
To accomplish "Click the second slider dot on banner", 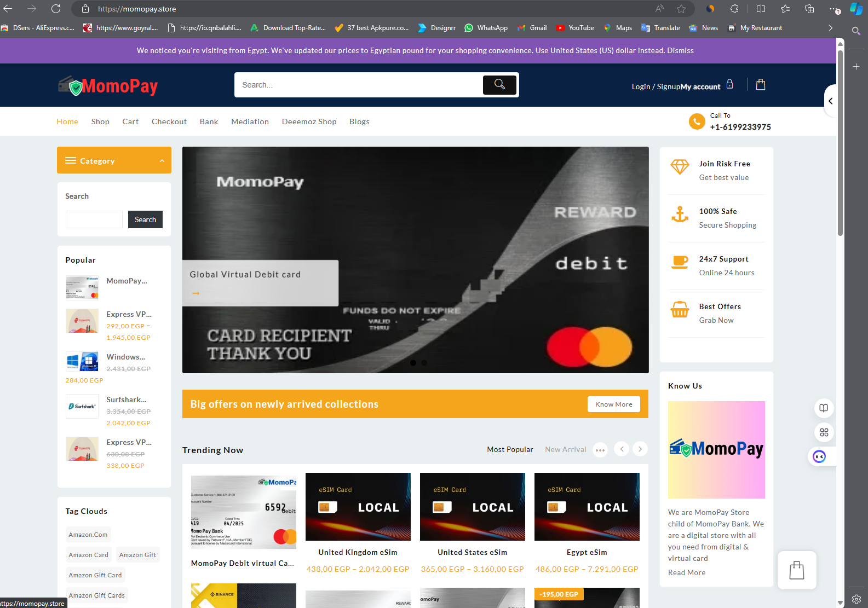I will [x=424, y=363].
